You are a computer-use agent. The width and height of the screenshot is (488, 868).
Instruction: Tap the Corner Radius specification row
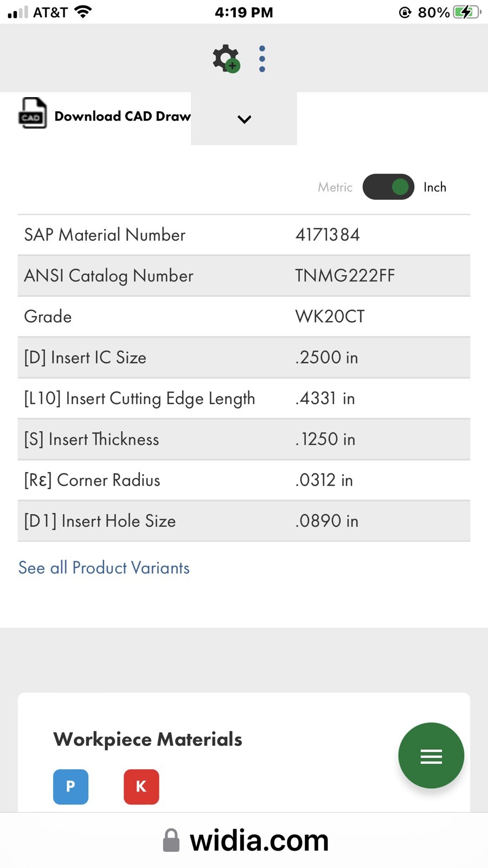pyautogui.click(x=244, y=480)
